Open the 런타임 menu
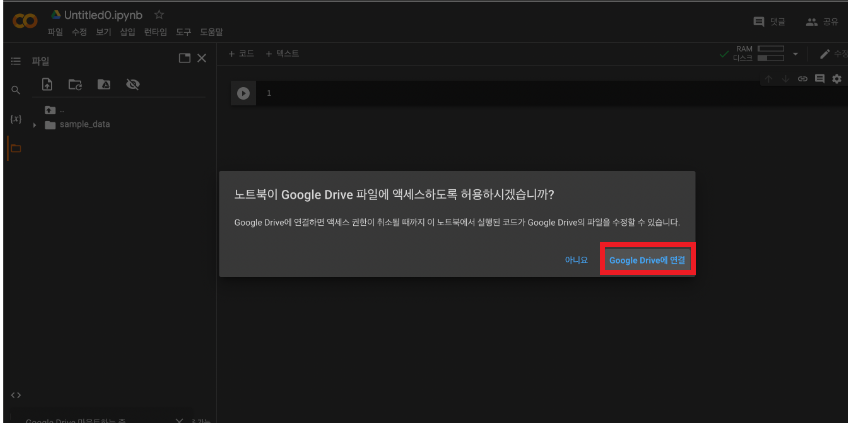Viewport: 848px width, 423px height. (156, 32)
